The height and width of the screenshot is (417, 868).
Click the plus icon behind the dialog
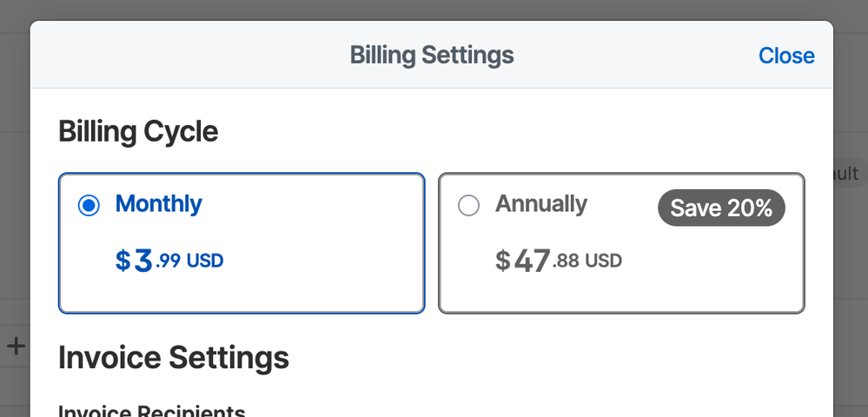16,347
